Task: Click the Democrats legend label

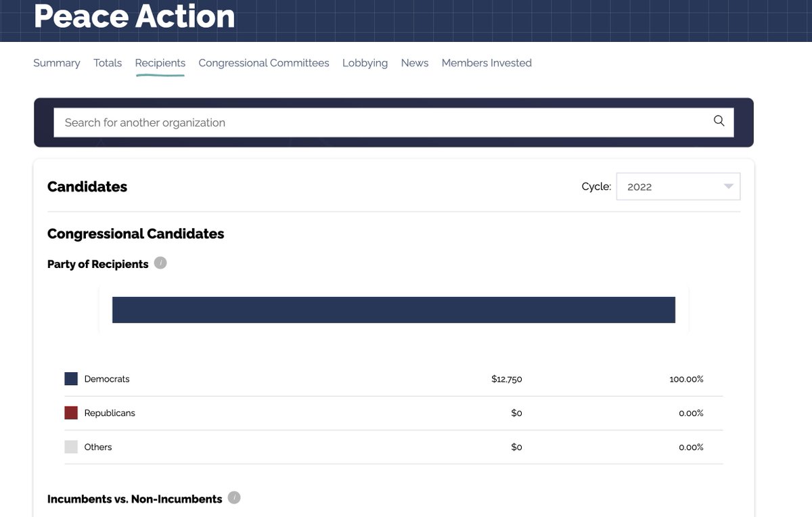Action: point(107,379)
